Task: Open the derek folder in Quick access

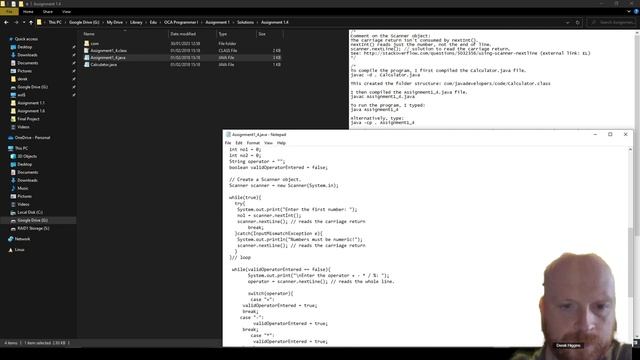Action: click(x=22, y=79)
